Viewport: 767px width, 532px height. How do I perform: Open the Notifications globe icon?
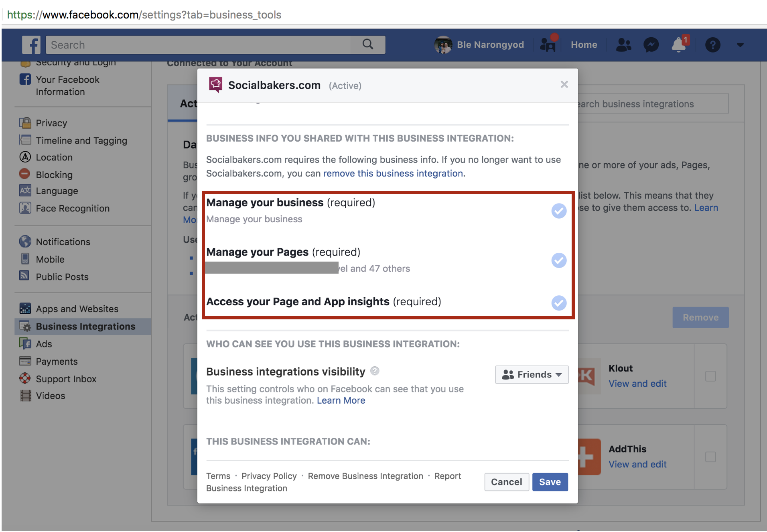click(25, 241)
